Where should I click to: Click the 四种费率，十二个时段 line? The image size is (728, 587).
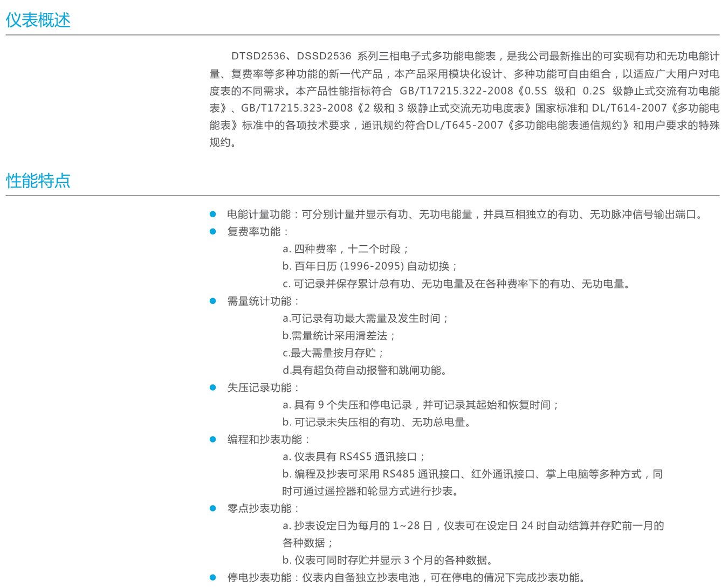pyautogui.click(x=346, y=249)
